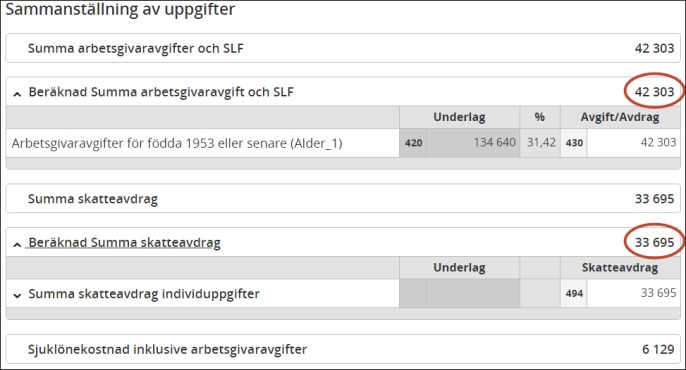The height and width of the screenshot is (370, 686).
Task: Click the Avgift/Avdrag column header
Action: (620, 117)
